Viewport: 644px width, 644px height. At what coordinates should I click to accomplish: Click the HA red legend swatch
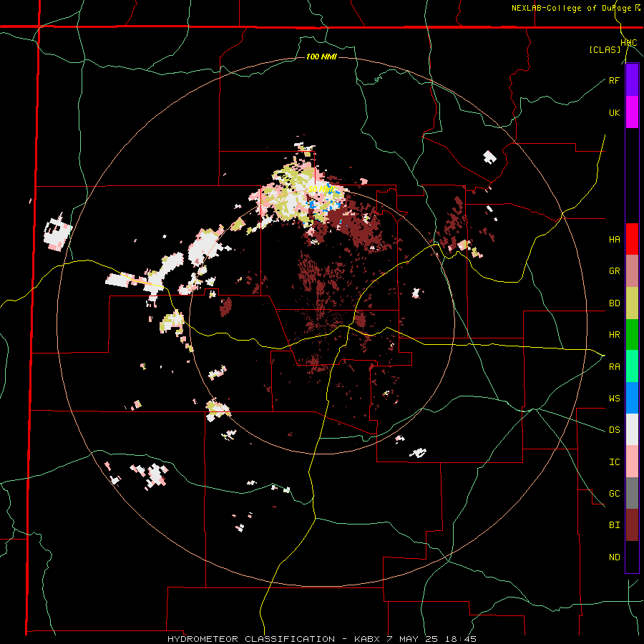click(x=632, y=239)
